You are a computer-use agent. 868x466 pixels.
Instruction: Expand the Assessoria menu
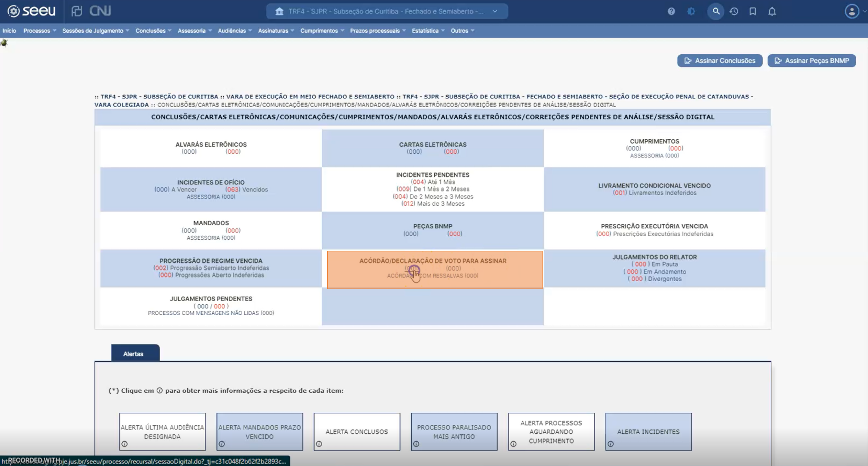tap(194, 31)
